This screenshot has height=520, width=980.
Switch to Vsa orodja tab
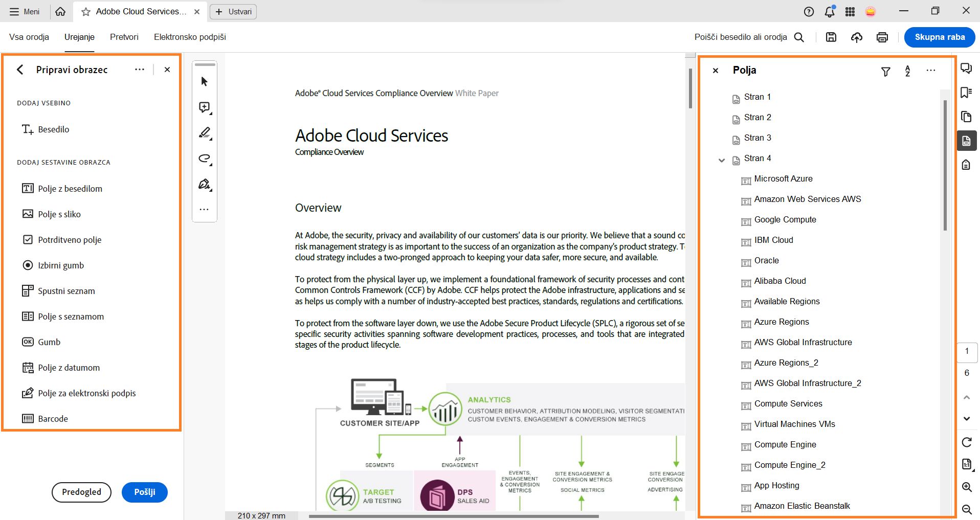tap(29, 37)
